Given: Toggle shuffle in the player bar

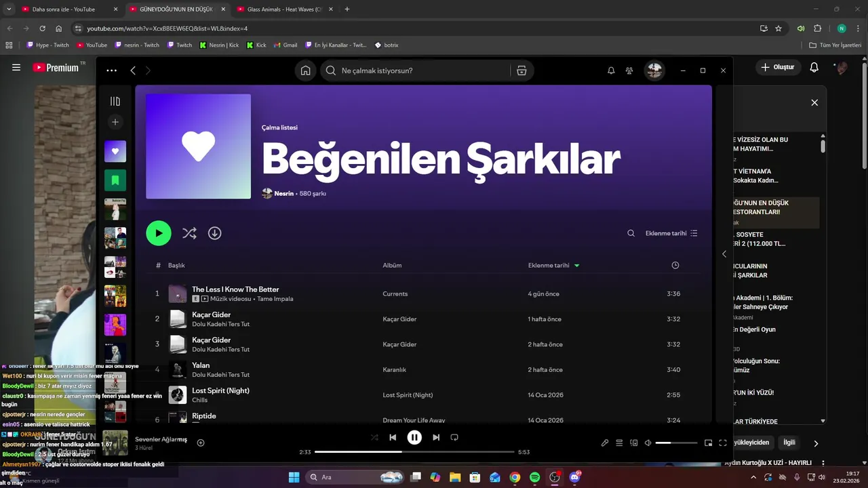Looking at the screenshot, I should point(374,437).
